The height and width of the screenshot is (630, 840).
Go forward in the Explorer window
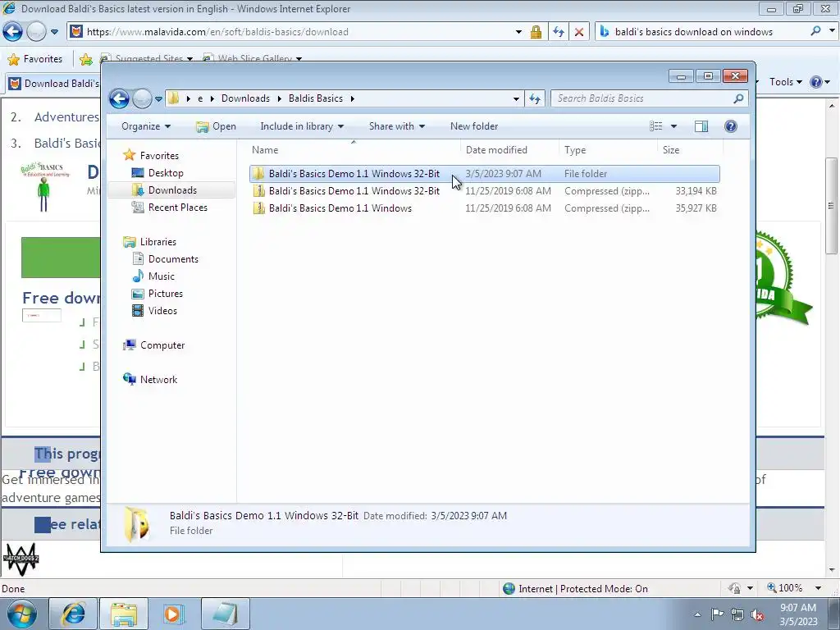point(142,98)
